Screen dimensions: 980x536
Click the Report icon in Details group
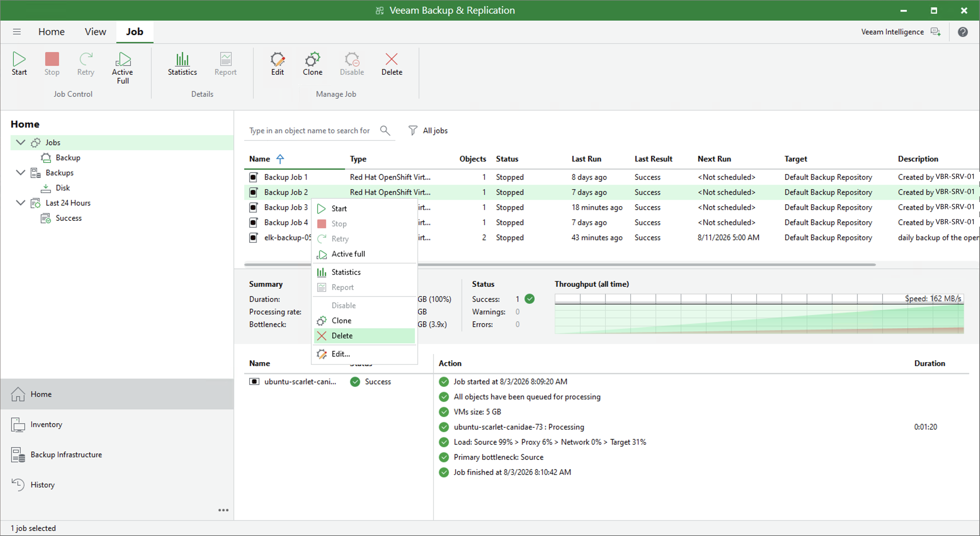pos(225,59)
